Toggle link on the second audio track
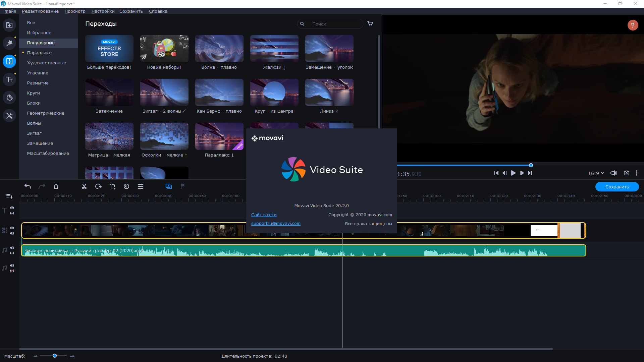644x362 pixels. [x=12, y=271]
